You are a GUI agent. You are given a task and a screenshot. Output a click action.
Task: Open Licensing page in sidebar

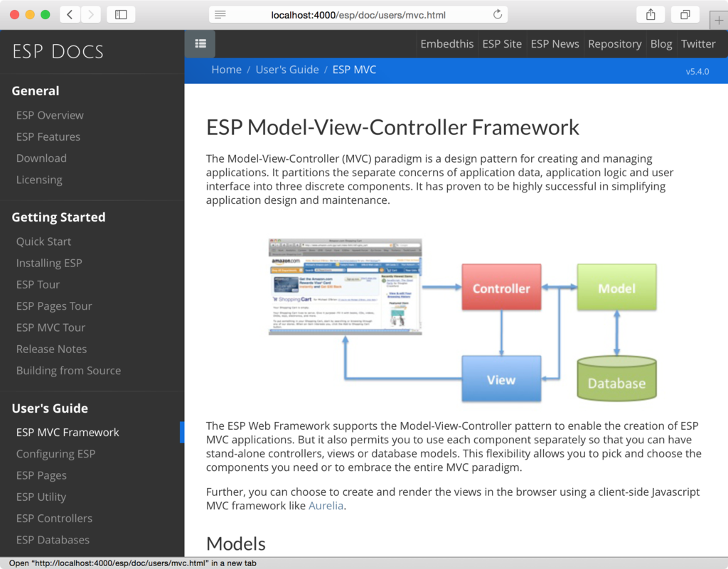(x=39, y=180)
